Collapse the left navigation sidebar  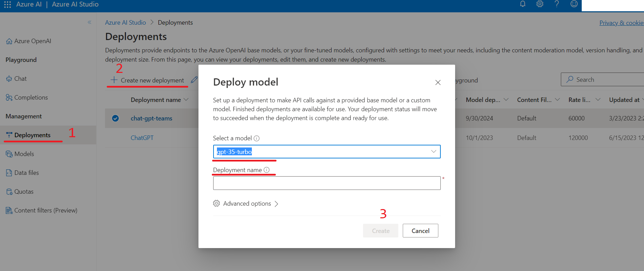click(89, 22)
